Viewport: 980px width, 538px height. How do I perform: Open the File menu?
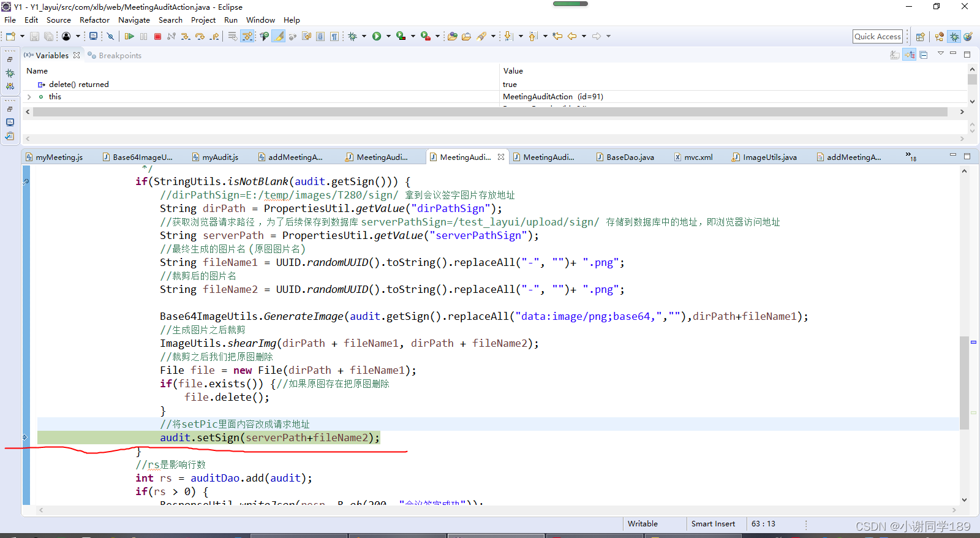pyautogui.click(x=10, y=20)
